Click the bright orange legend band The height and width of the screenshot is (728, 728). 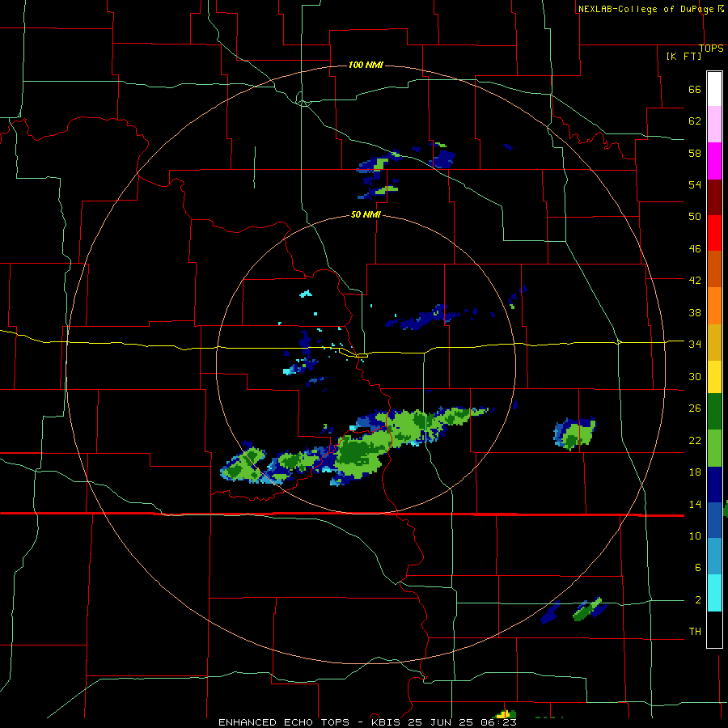[x=714, y=306]
